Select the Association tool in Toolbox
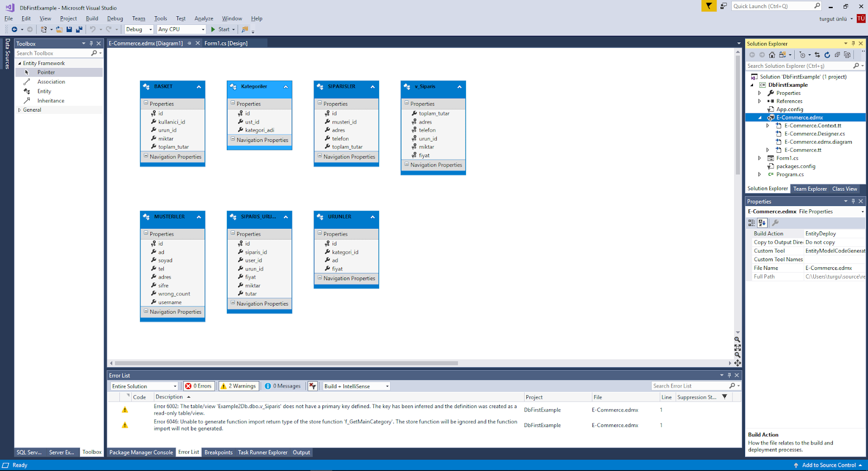 click(x=59, y=82)
